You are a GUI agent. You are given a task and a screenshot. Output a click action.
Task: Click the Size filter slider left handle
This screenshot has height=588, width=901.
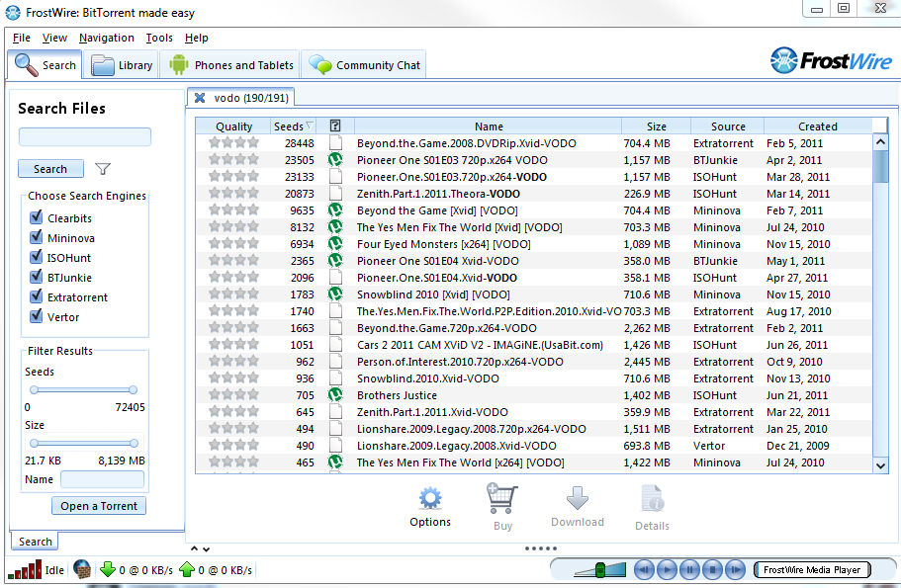point(34,444)
